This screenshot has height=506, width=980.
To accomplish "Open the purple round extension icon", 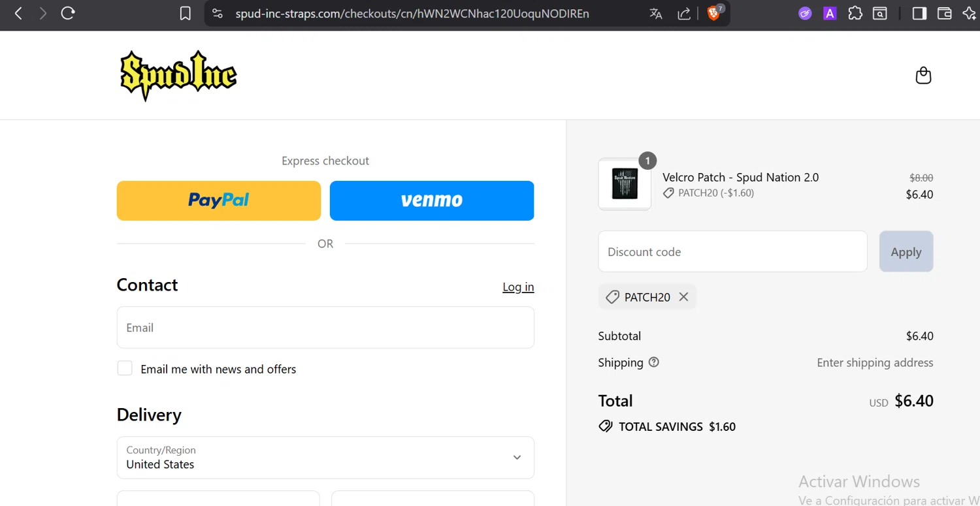I will 805,13.
